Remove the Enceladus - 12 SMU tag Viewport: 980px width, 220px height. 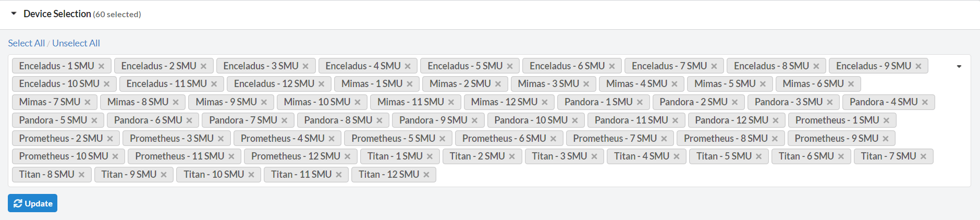pos(322,84)
